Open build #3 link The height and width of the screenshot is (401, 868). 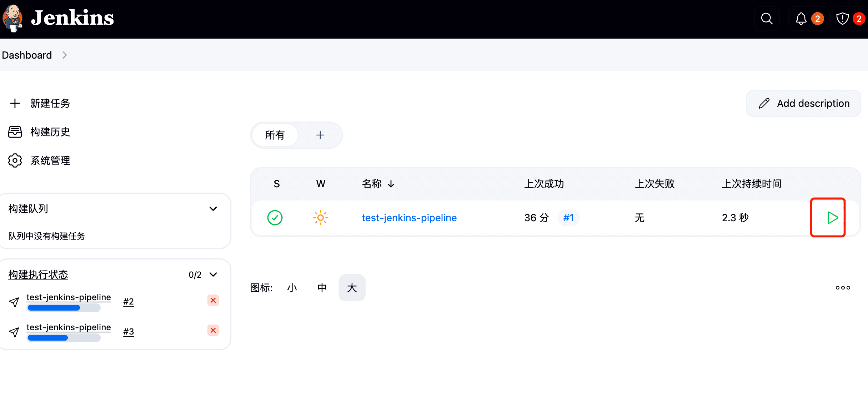129,332
